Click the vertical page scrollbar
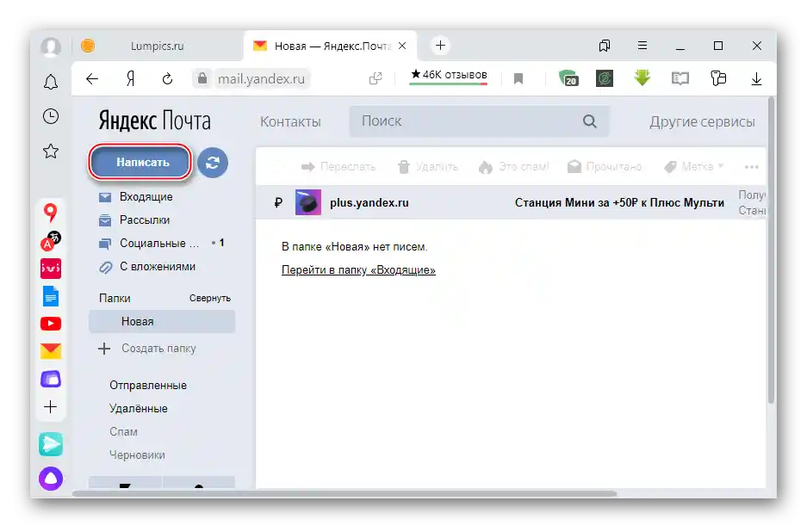This screenshot has width=807, height=532. pyautogui.click(x=771, y=250)
